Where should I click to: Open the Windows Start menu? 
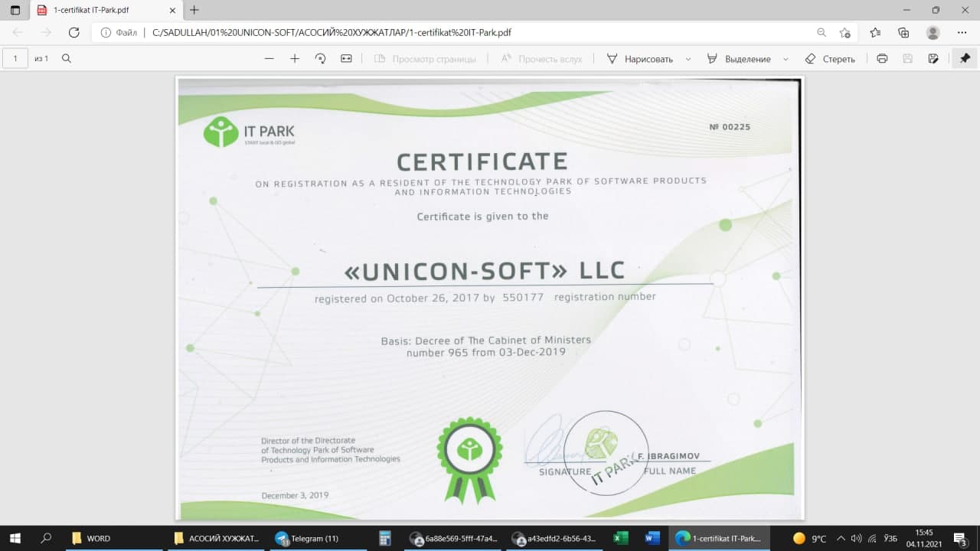point(15,538)
